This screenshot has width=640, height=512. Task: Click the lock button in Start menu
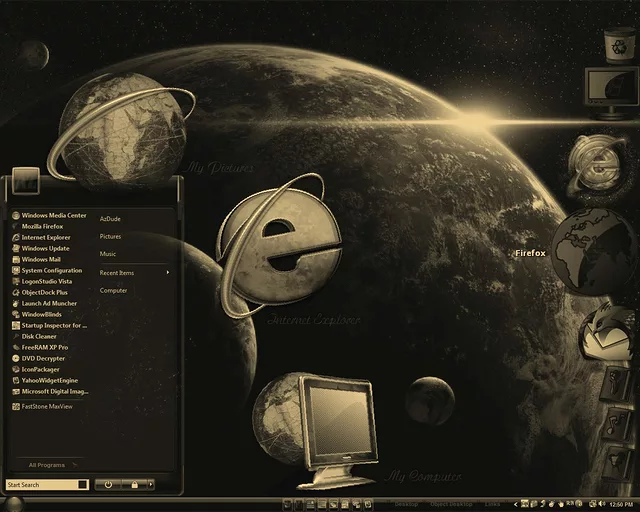[134, 484]
